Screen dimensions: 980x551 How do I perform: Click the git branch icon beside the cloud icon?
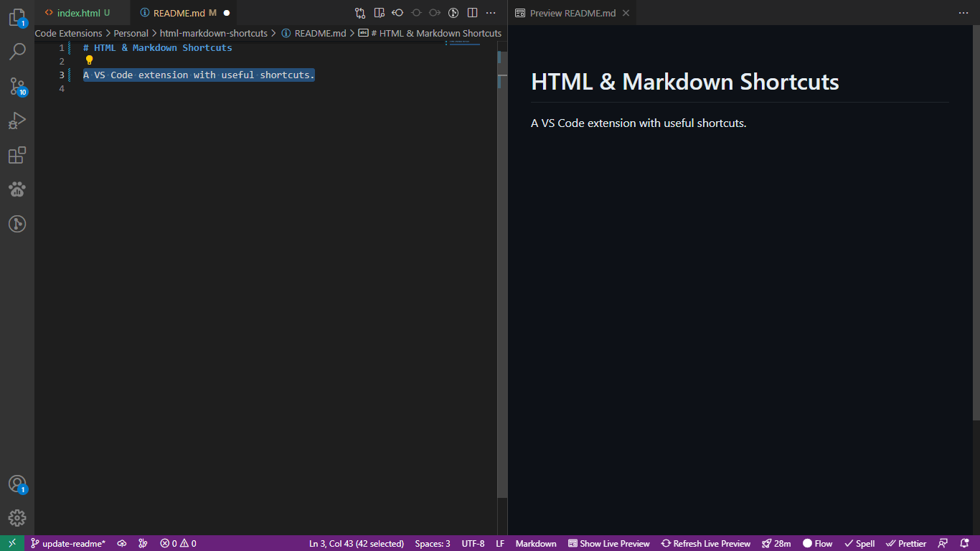143,543
